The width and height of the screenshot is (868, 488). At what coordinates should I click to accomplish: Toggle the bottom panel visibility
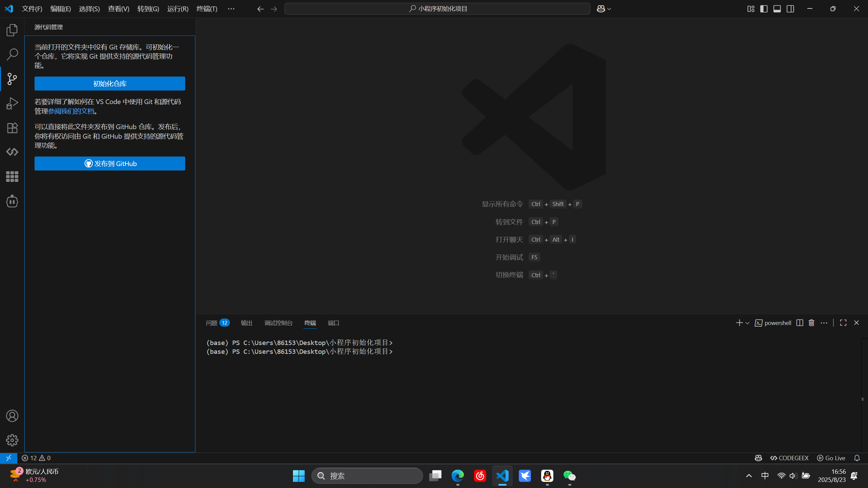(777, 9)
